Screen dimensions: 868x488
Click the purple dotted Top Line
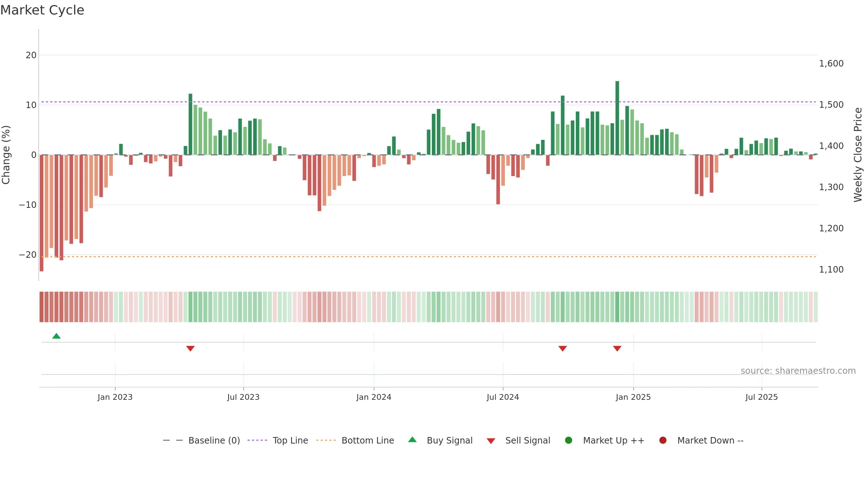point(429,102)
